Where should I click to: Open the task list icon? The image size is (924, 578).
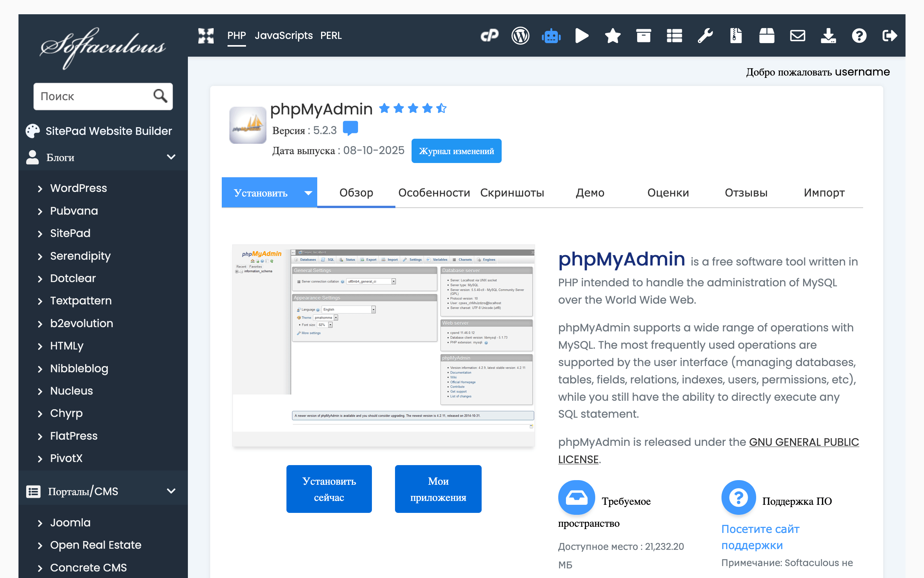click(x=674, y=36)
